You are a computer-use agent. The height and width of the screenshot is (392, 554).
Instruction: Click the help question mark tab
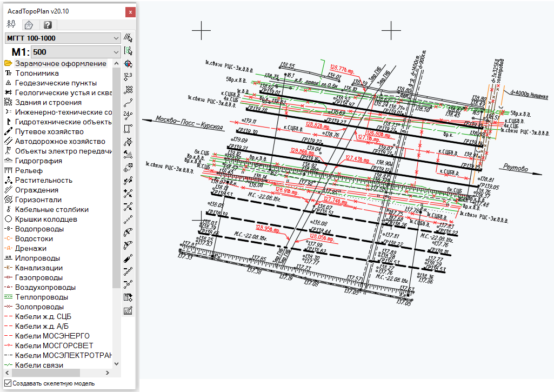click(48, 25)
